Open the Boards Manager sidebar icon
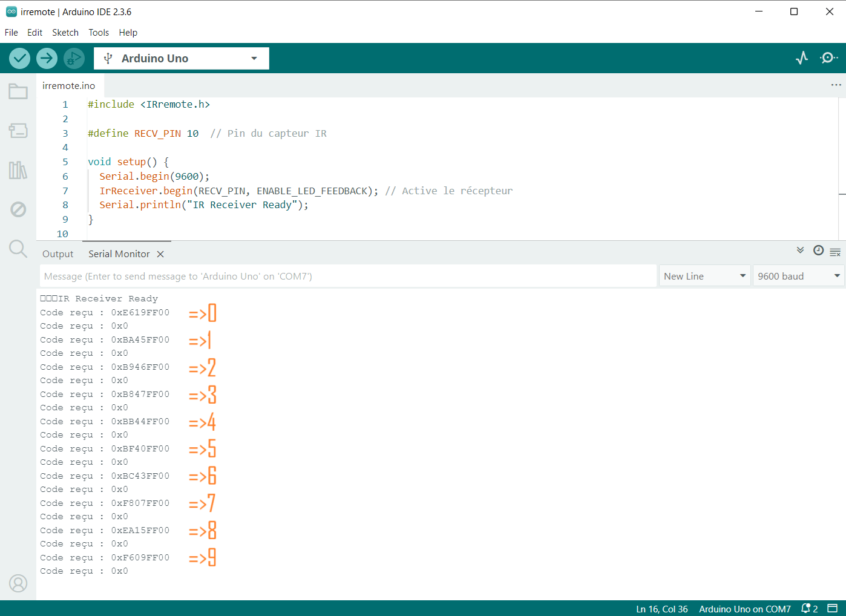This screenshot has width=846, height=616. (18, 130)
